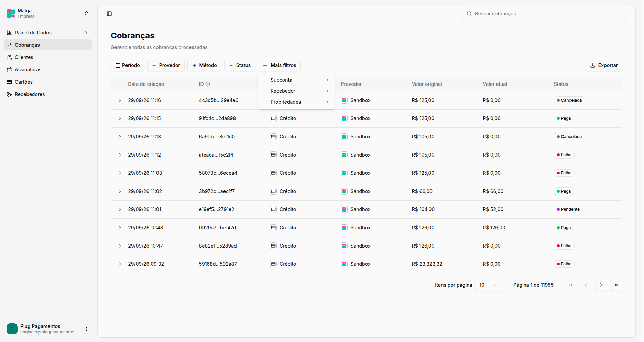
Task: Add a Método filter
Action: coord(205,65)
